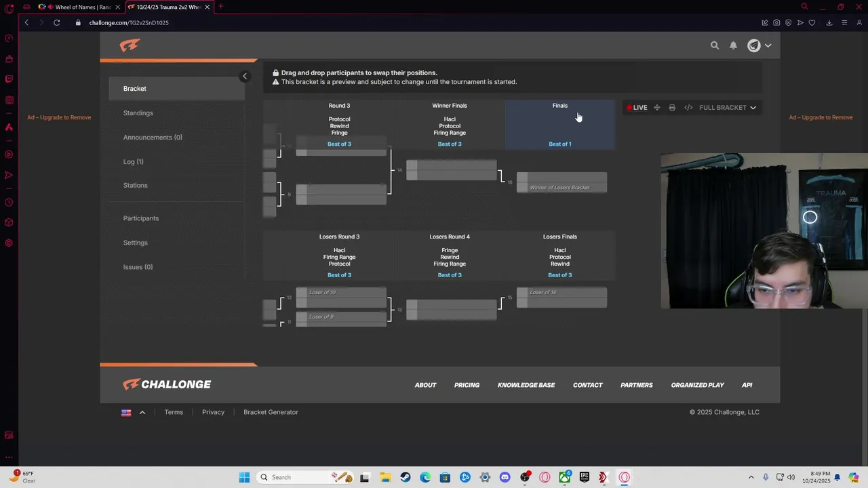Open the Standings page

[138, 113]
